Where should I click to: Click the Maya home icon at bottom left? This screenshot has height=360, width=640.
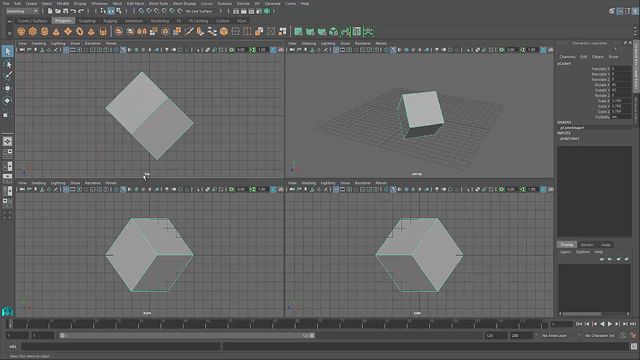[x=7, y=312]
